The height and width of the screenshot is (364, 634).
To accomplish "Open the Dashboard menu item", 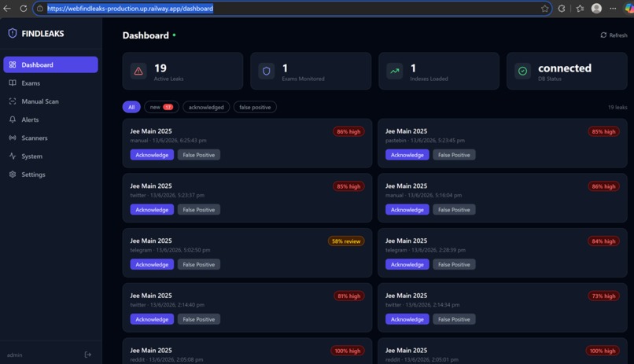I will click(x=50, y=64).
